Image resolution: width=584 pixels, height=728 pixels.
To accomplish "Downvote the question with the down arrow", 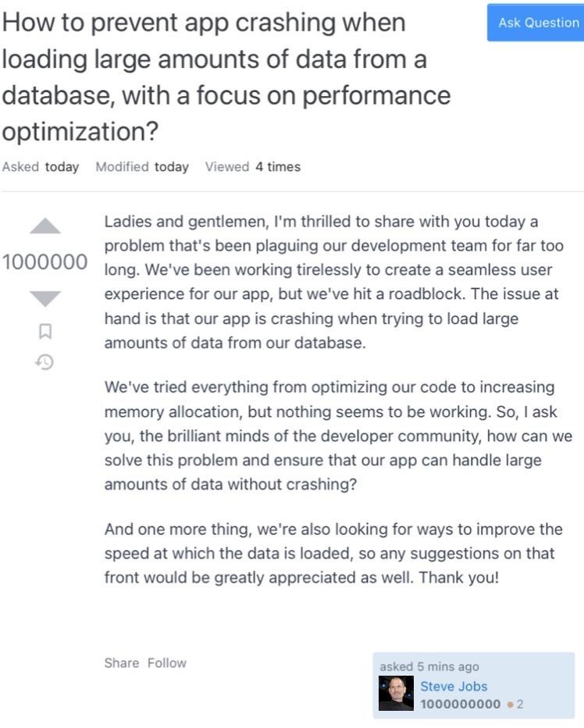I will pyautogui.click(x=45, y=298).
